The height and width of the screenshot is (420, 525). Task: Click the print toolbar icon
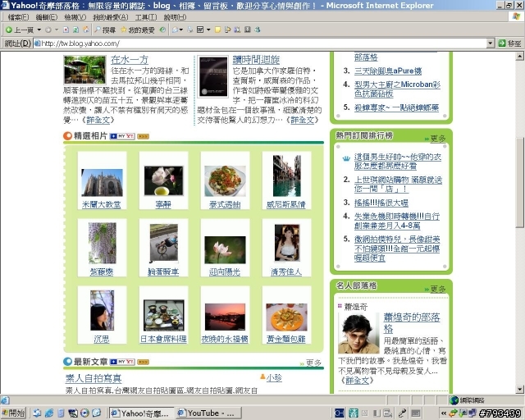tap(190, 30)
